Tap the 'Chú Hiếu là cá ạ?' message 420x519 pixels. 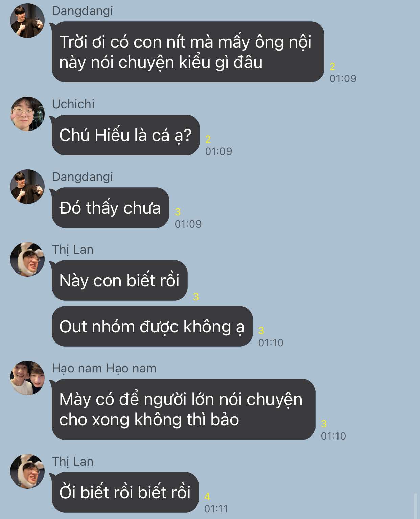(x=125, y=135)
